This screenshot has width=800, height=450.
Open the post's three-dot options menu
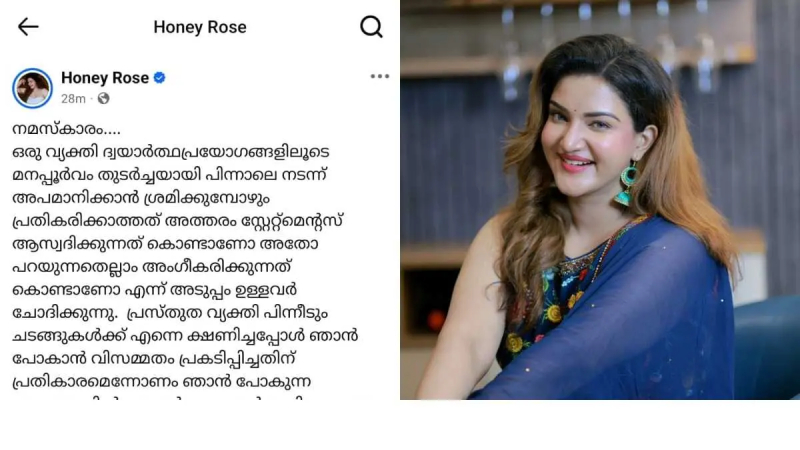click(380, 77)
